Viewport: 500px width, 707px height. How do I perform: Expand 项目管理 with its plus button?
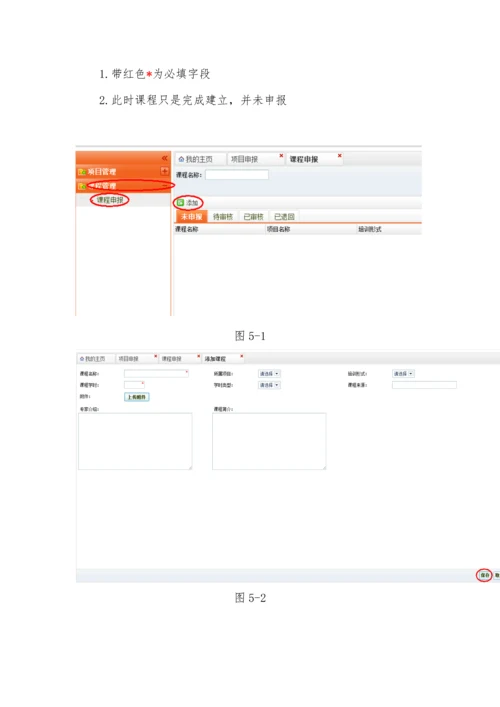165,171
